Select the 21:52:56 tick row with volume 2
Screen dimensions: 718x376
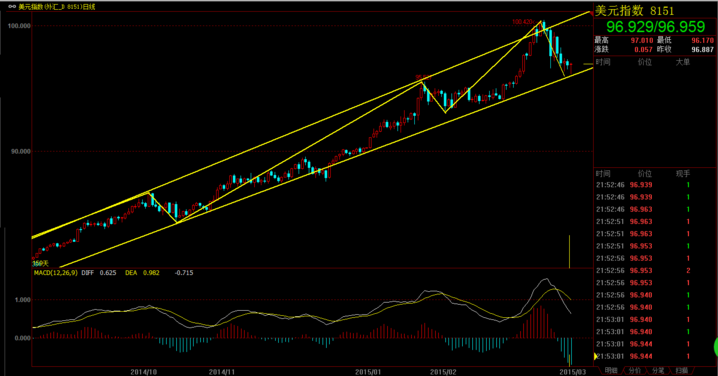(644, 271)
